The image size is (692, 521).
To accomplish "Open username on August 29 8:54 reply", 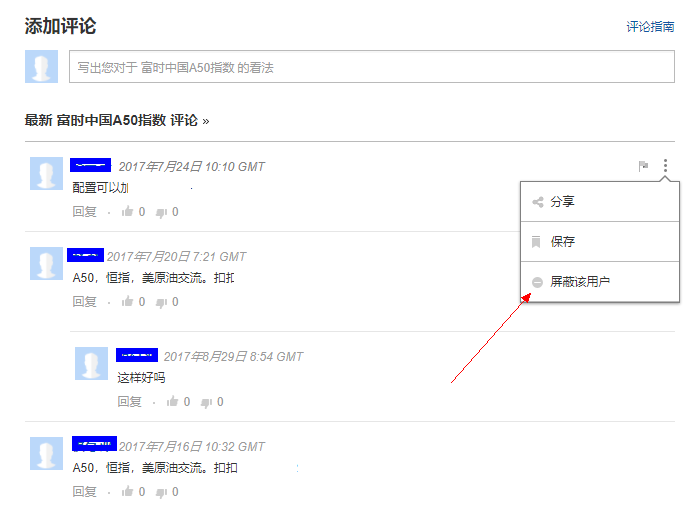I will 137,355.
